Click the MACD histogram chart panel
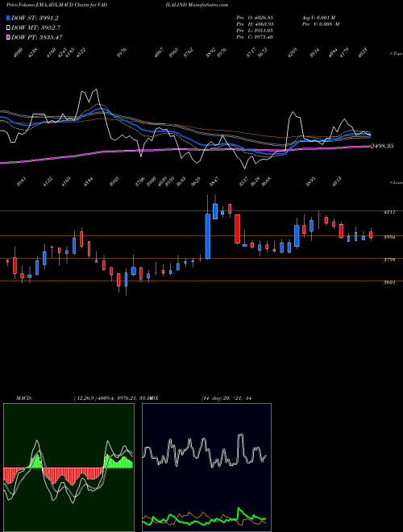This screenshot has height=532, width=403. [x=69, y=468]
